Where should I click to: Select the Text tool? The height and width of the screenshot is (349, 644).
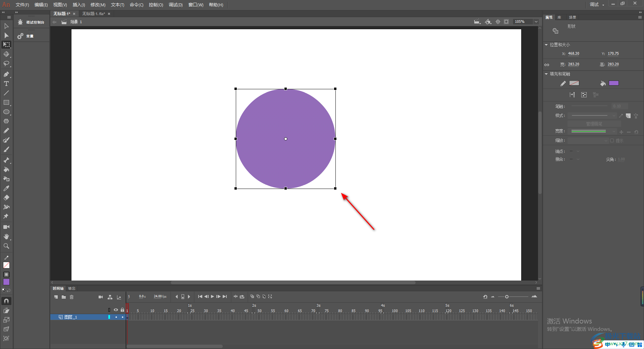(6, 84)
